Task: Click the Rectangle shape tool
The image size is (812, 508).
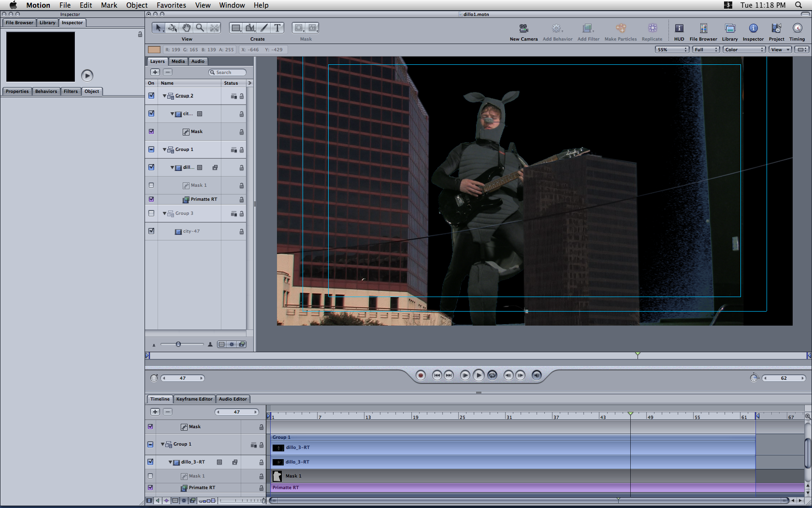Action: click(236, 28)
